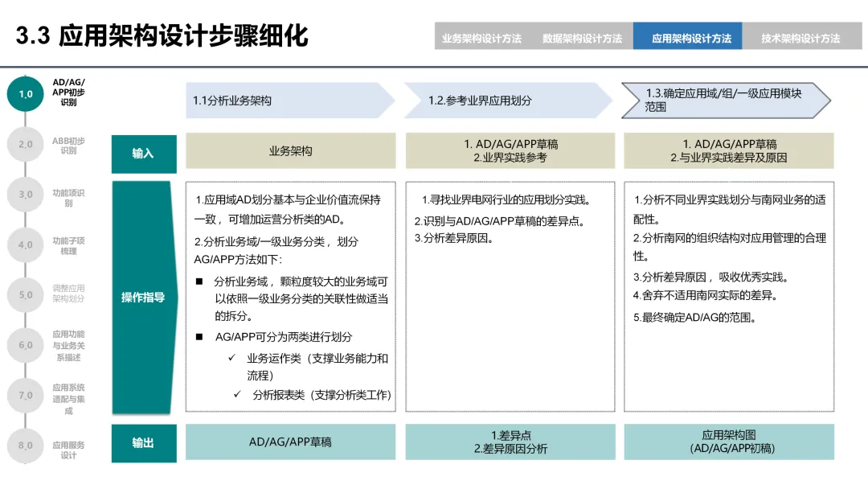The height and width of the screenshot is (489, 868).
Task: Click the 调整应用架构划分 step label
Action: coord(68,294)
